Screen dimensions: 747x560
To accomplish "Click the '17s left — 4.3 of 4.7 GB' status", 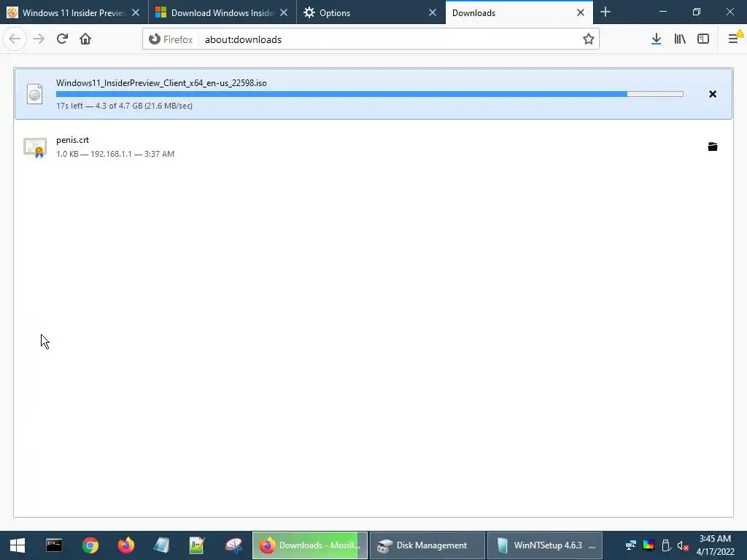I will click(x=124, y=106).
